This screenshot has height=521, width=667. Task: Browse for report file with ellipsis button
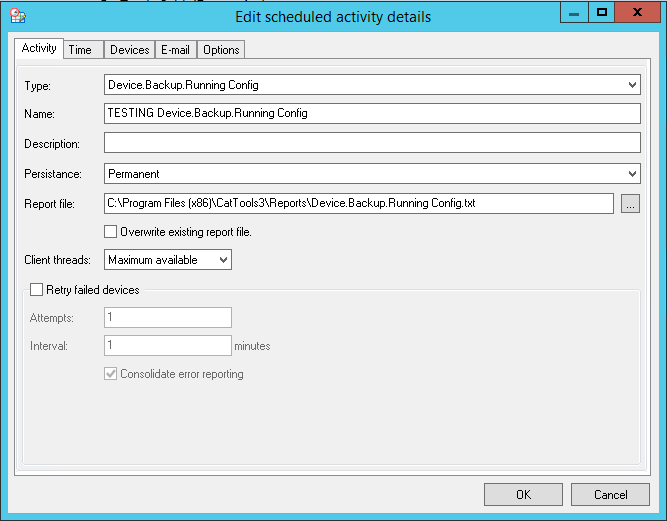(630, 204)
